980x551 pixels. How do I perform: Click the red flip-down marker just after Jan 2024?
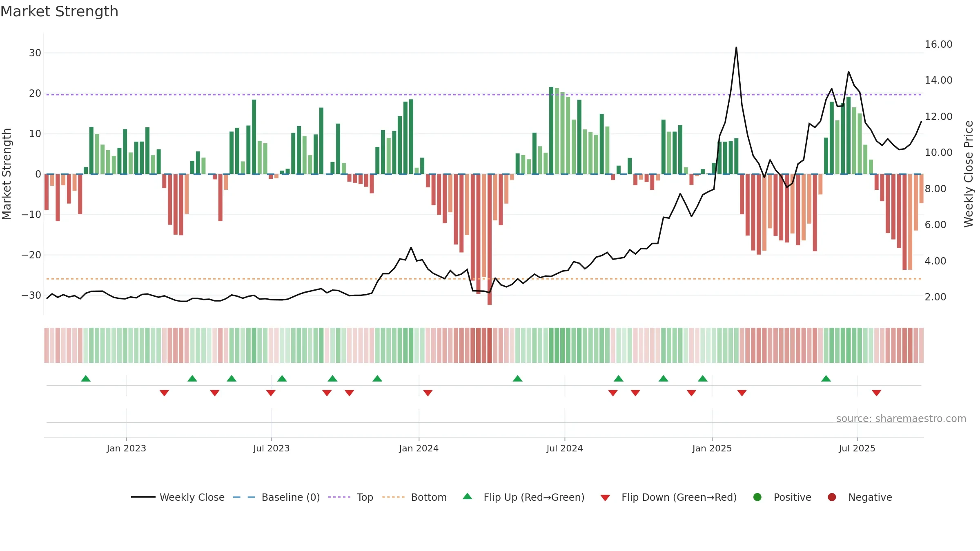[428, 393]
